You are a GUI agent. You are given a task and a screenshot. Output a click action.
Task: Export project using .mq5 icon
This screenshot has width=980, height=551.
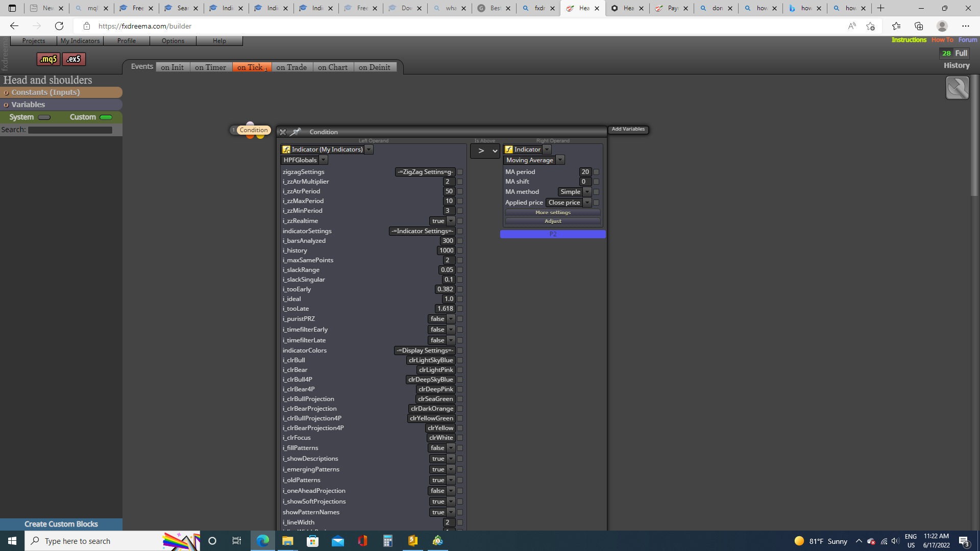[x=48, y=59]
